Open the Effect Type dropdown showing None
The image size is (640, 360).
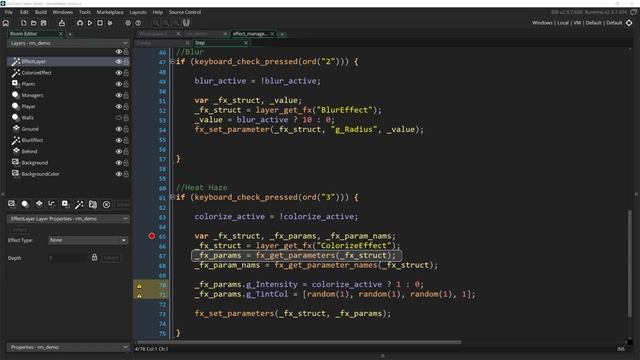[88, 240]
